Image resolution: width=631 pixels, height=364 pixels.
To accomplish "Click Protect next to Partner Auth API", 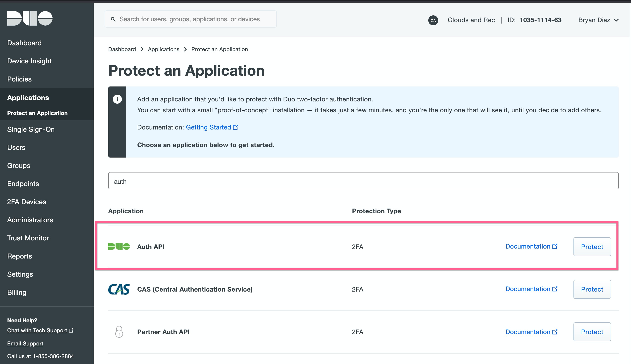I will tap(592, 332).
